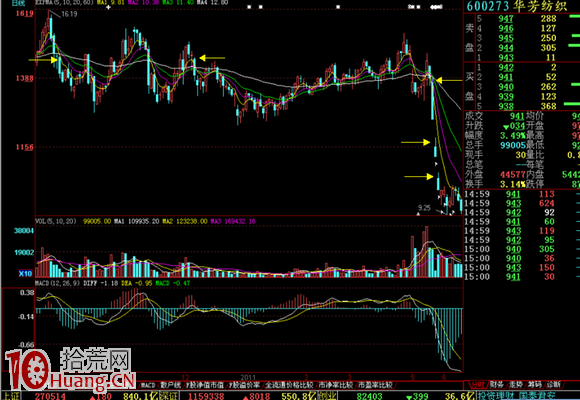
Task: Click the 上证 index in the status bar
Action: (11, 396)
